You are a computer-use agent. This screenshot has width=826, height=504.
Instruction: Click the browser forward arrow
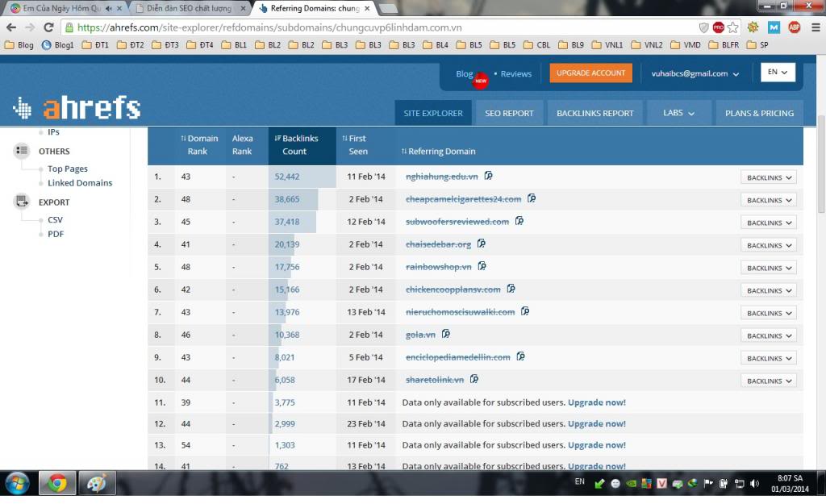(x=30, y=27)
